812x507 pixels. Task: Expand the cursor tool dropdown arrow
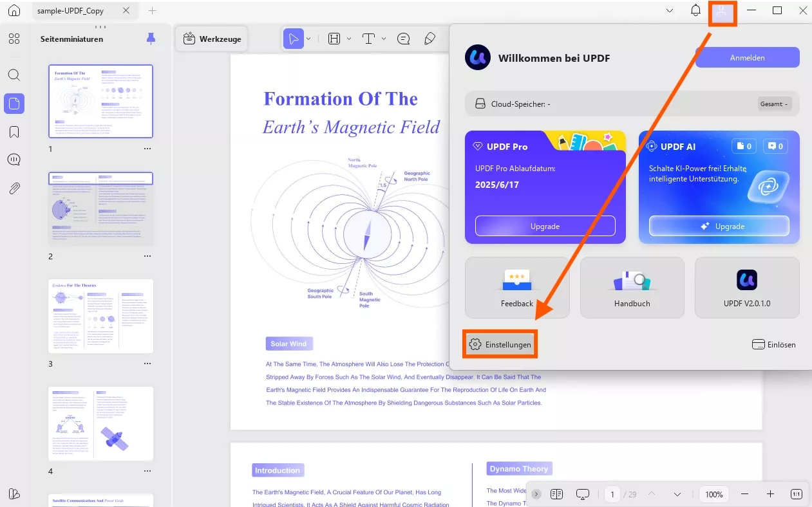(x=308, y=39)
